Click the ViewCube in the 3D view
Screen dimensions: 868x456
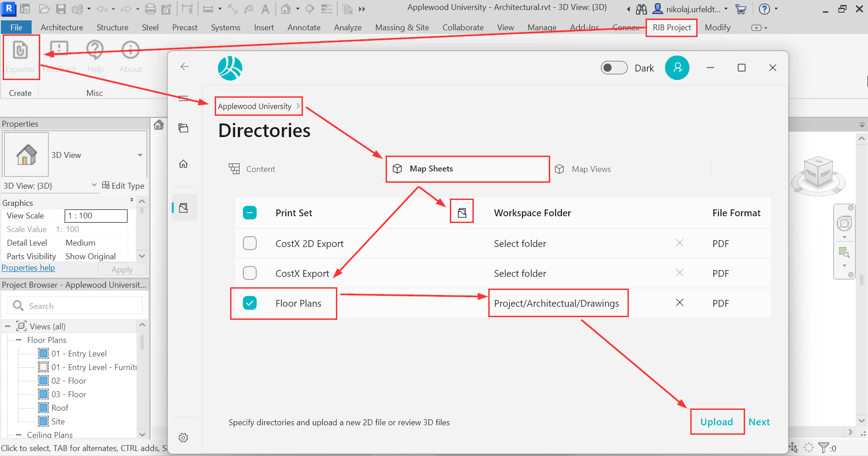[818, 173]
